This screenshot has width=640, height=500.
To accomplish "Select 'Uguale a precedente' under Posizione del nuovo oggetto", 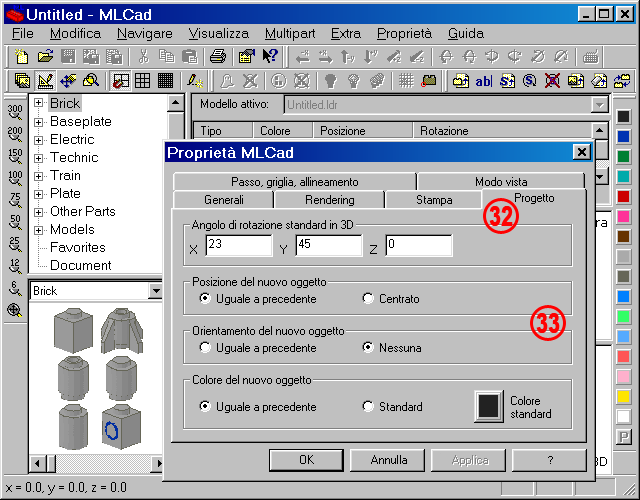I will [258, 299].
